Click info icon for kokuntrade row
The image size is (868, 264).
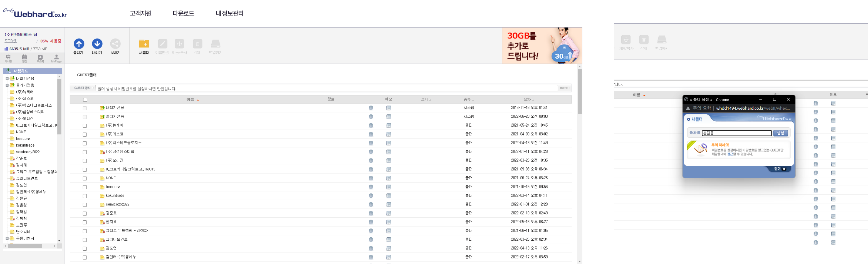coord(371,196)
